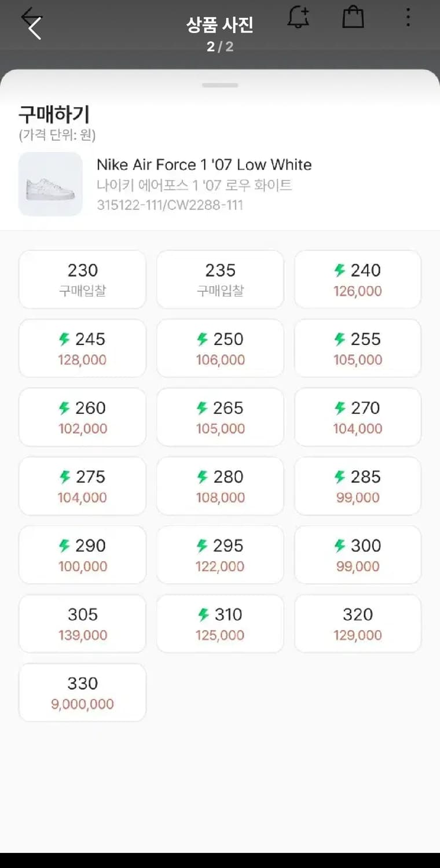
Task: Pick size 260 priced 102,000
Action: coord(82,417)
